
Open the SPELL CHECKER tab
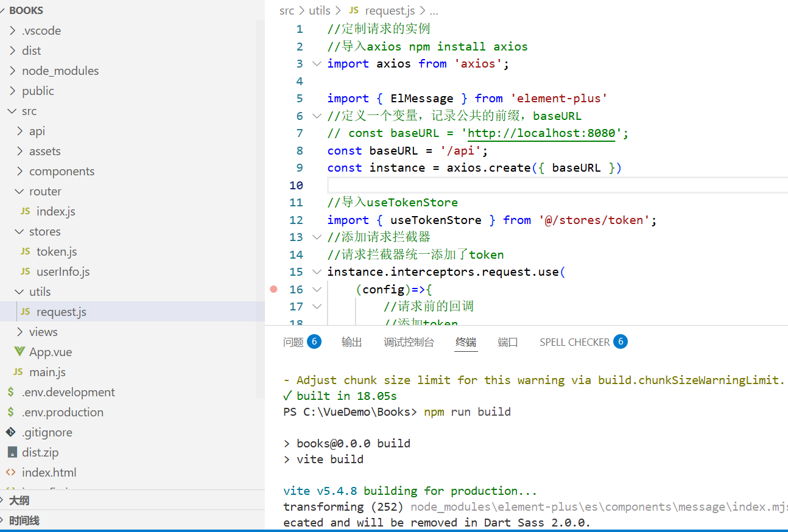(x=574, y=342)
